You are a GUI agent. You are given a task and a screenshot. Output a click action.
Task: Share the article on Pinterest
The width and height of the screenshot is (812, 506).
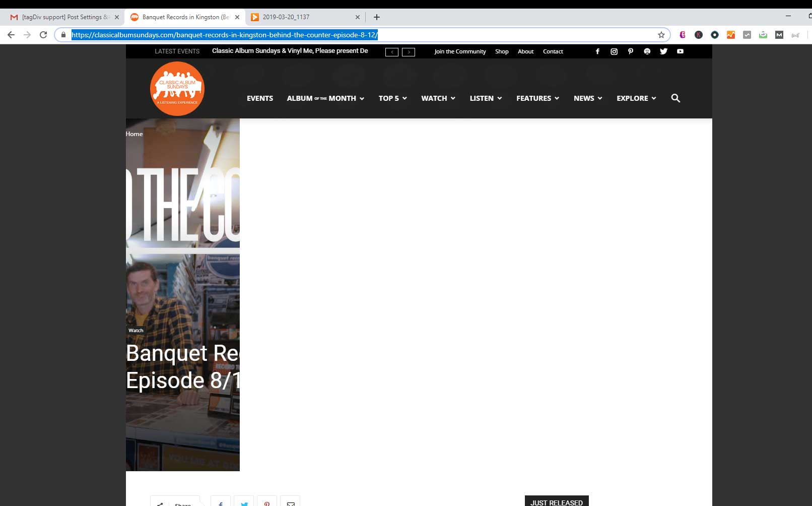point(267,501)
